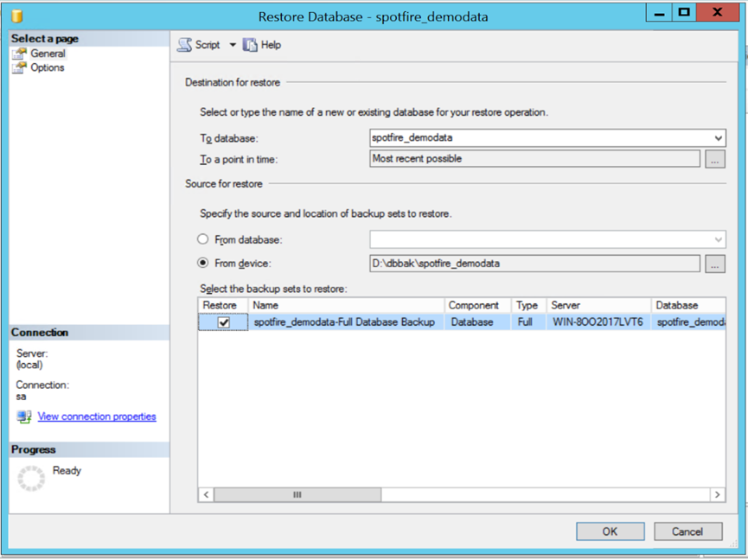Select the From database radio button
Viewport: 748px width, 560px height.
coord(202,239)
